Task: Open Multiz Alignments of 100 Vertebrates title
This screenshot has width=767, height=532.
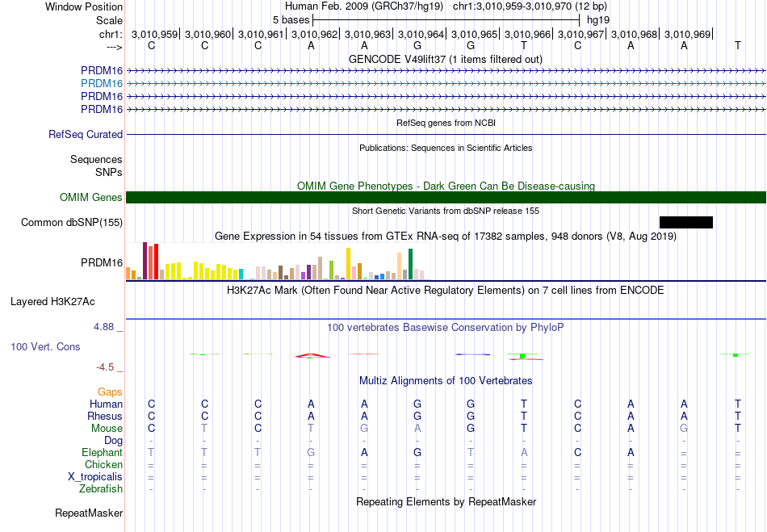Action: click(x=446, y=380)
